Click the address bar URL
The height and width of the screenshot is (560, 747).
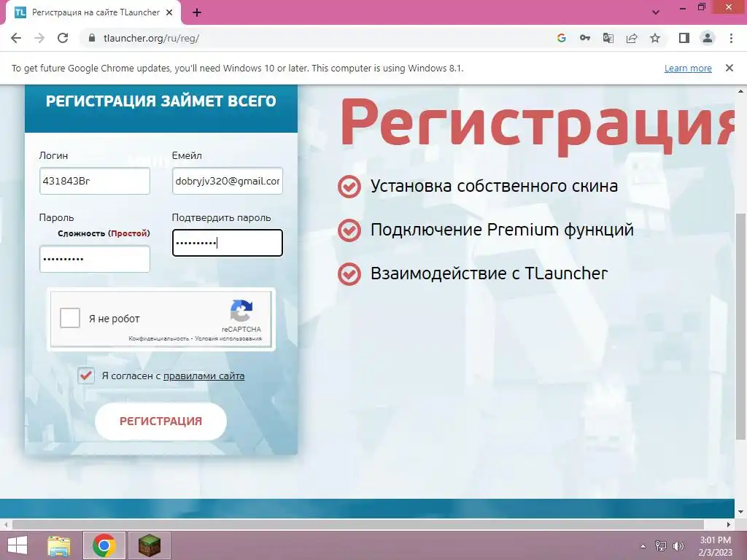151,38
